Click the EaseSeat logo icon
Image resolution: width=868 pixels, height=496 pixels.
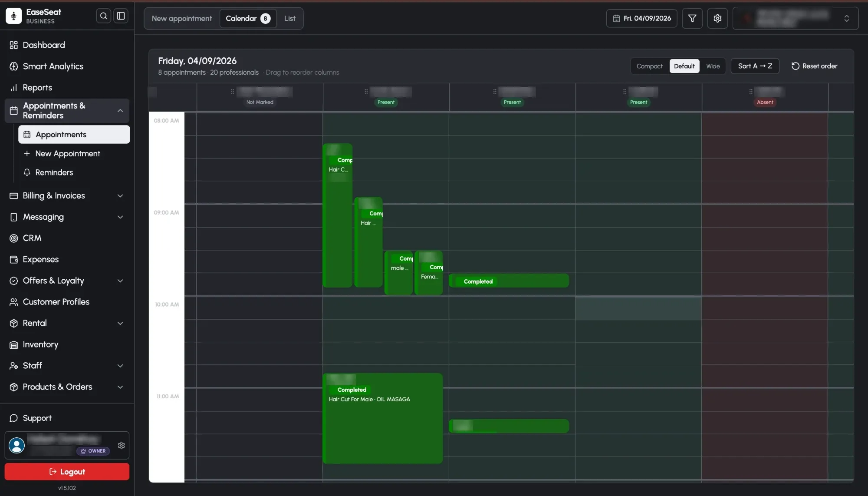click(x=13, y=16)
